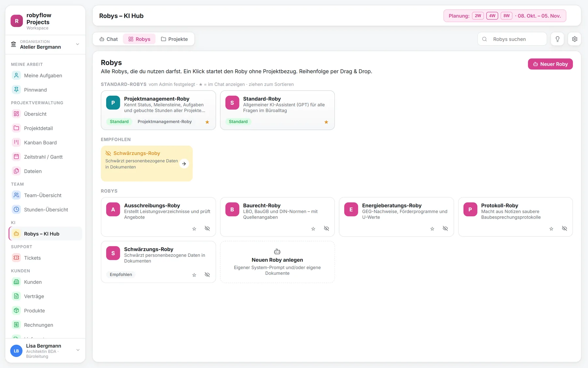Open Stunden-Übersicht clock icon

pos(16,209)
